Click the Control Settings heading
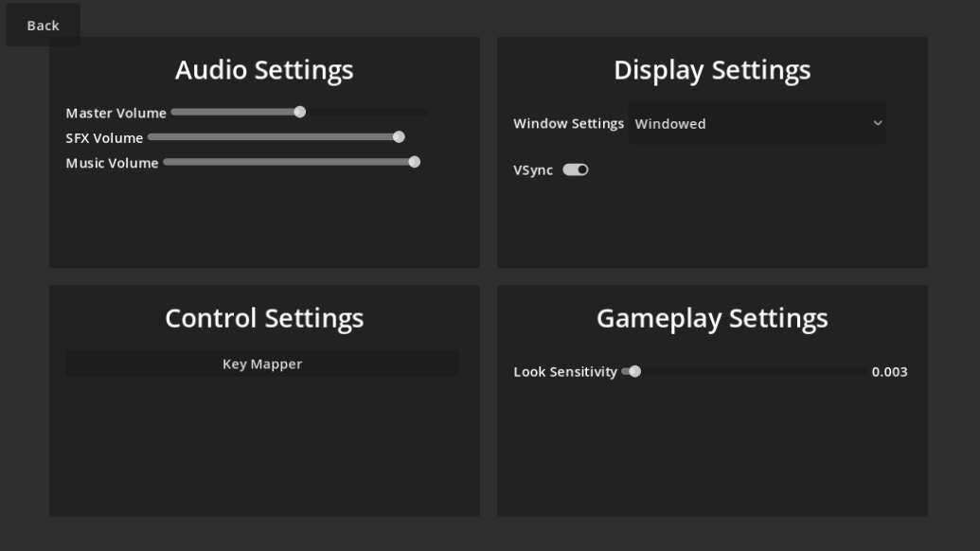The image size is (980, 551). click(264, 318)
